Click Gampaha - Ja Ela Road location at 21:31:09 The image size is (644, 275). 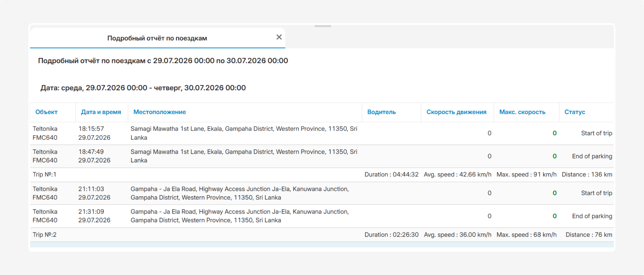pyautogui.click(x=239, y=216)
